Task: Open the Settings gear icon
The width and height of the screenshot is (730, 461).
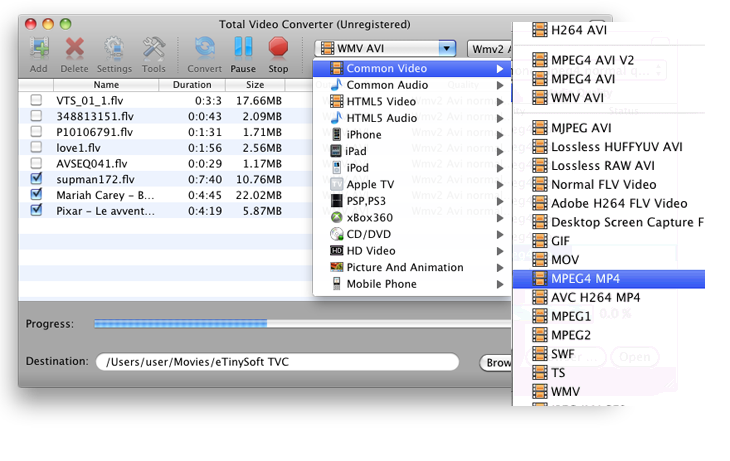Action: pyautogui.click(x=114, y=48)
